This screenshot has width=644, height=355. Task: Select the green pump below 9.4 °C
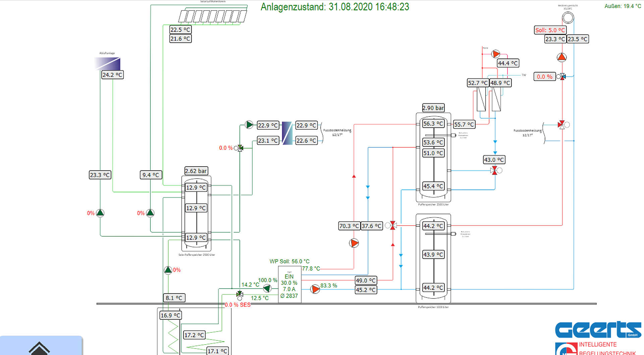(x=150, y=213)
